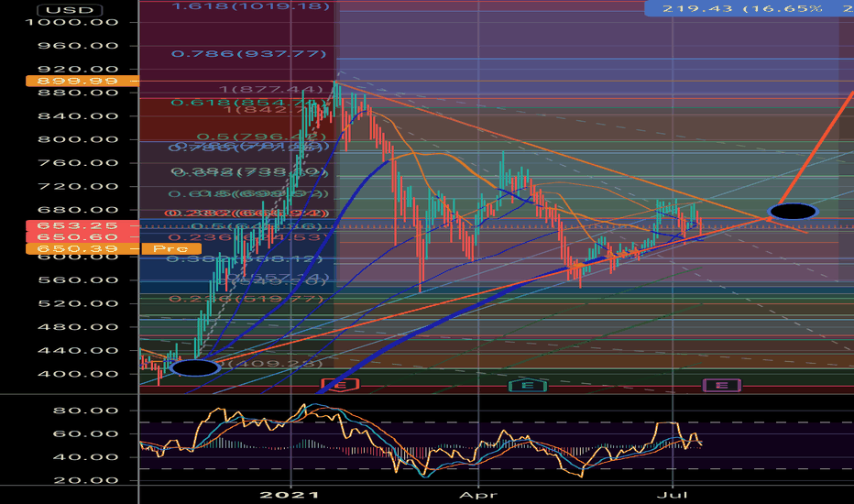Select the black ellipse at triangle apex
This screenshot has height=504, width=854.
pyautogui.click(x=793, y=211)
